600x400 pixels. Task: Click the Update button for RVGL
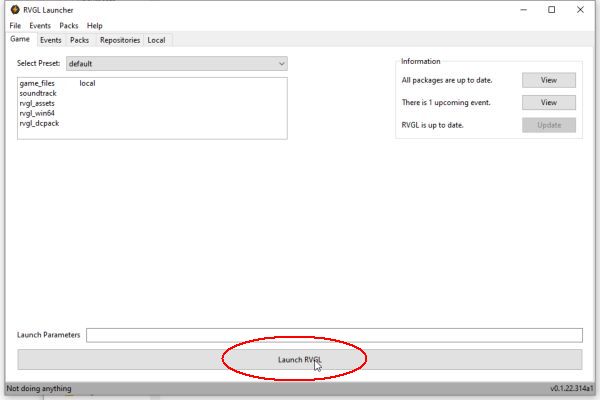coord(549,125)
